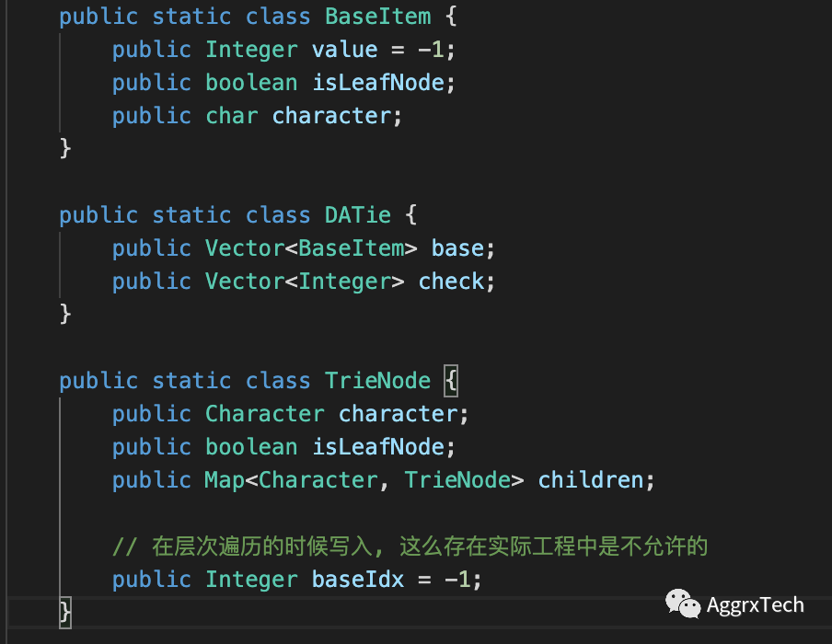Click the char keyword
The height and width of the screenshot is (644, 832).
point(232,115)
